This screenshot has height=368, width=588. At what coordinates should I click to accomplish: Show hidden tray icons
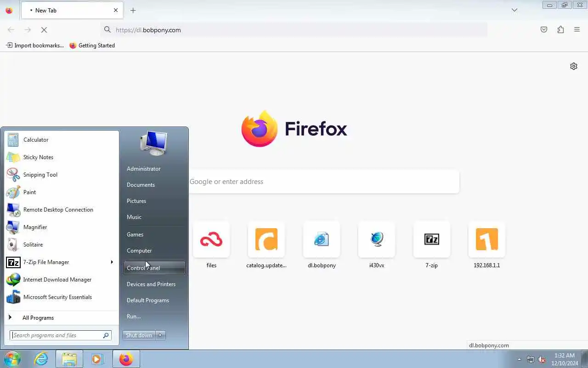pyautogui.click(x=520, y=360)
